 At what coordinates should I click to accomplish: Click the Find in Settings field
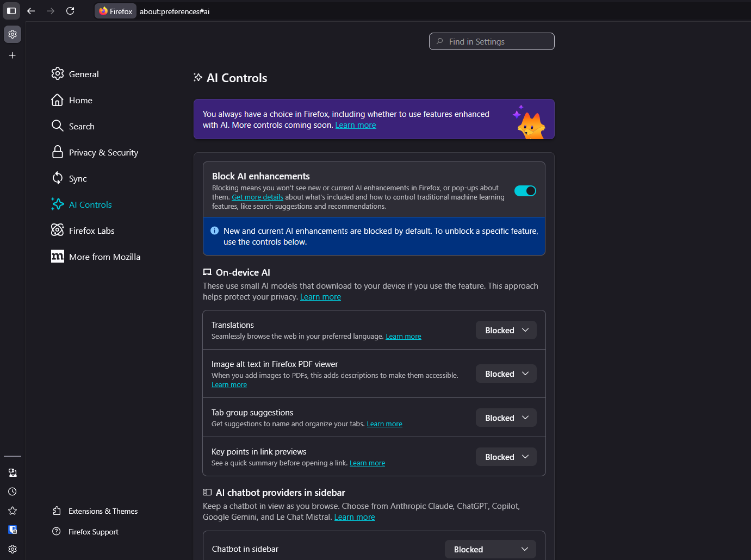pos(492,41)
